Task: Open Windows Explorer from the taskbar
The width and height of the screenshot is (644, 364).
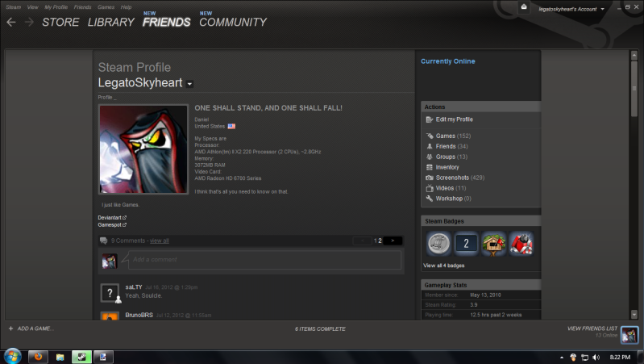Action: [x=60, y=357]
